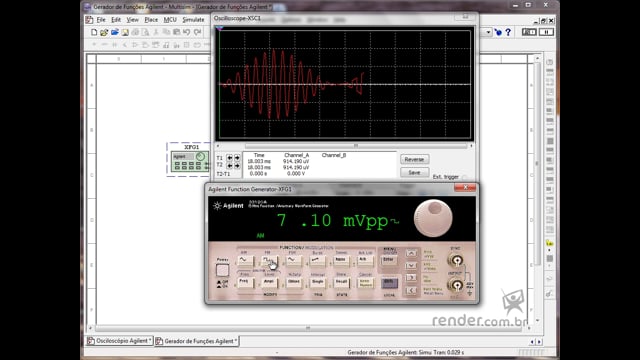Click the undo toolbar icon

[187, 32]
